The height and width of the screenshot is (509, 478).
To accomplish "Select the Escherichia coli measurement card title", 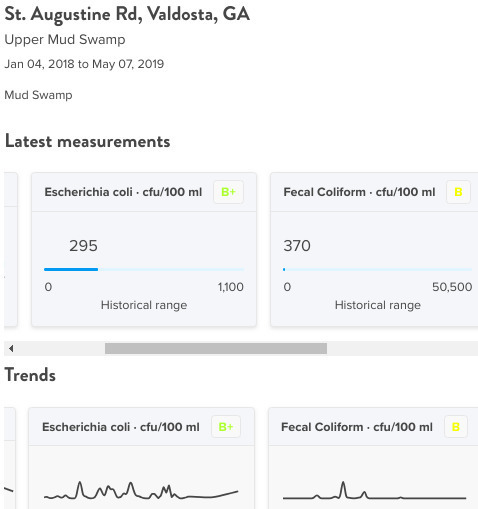I will (123, 192).
